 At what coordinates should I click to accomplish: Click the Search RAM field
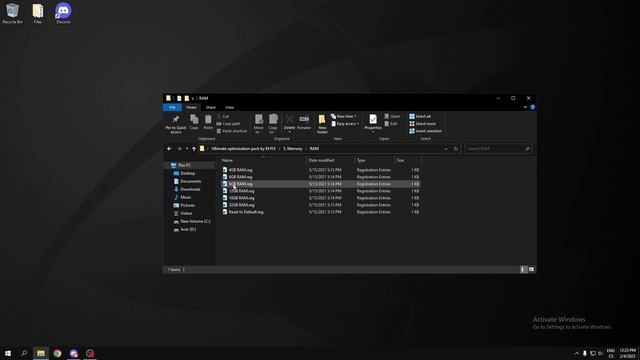(x=498, y=149)
